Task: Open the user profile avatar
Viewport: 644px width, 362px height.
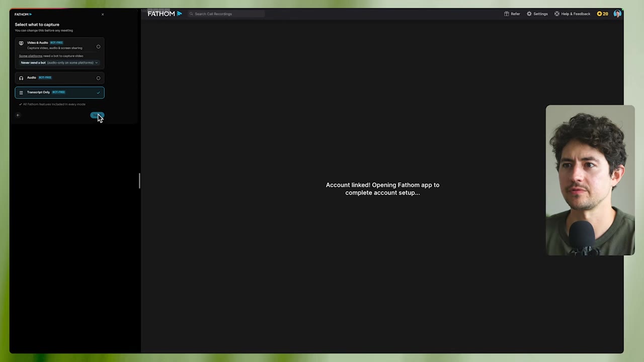Action: (x=617, y=14)
